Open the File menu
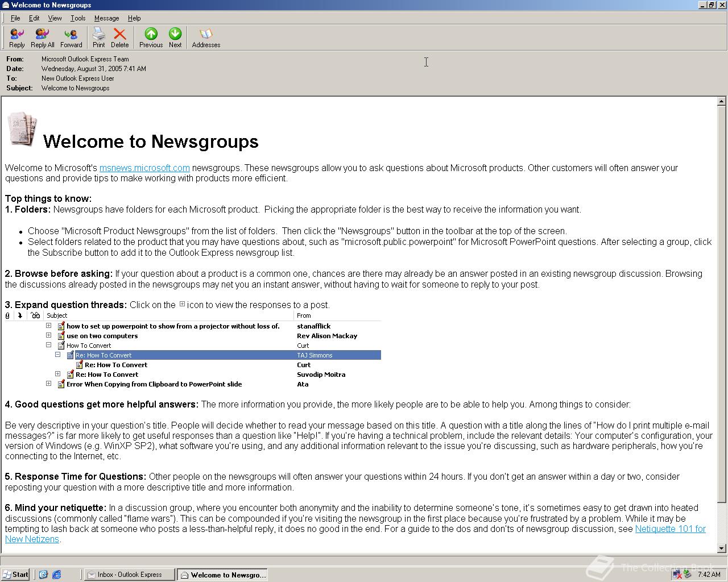This screenshot has height=582, width=728. click(15, 18)
